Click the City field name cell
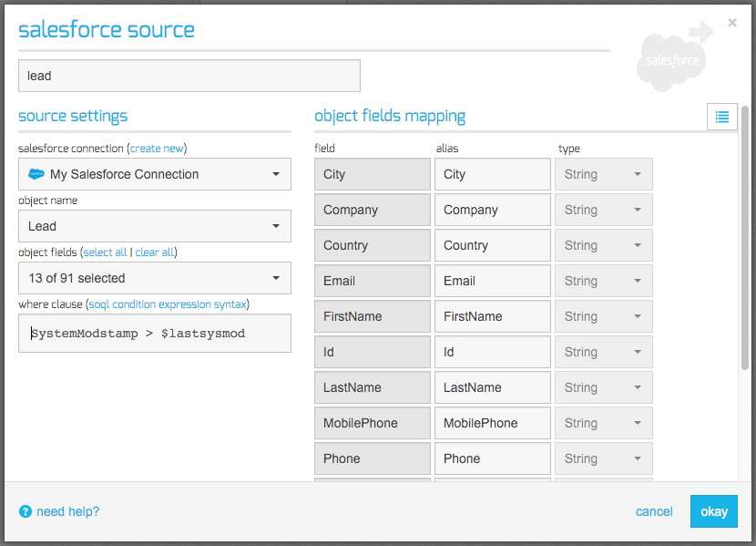This screenshot has width=756, height=546. coord(373,174)
